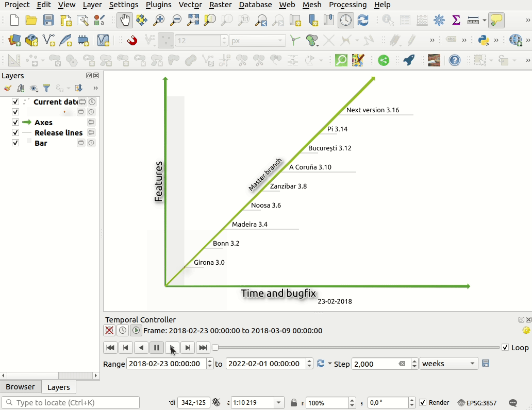Open the Processing Toolbox gear

439,21
